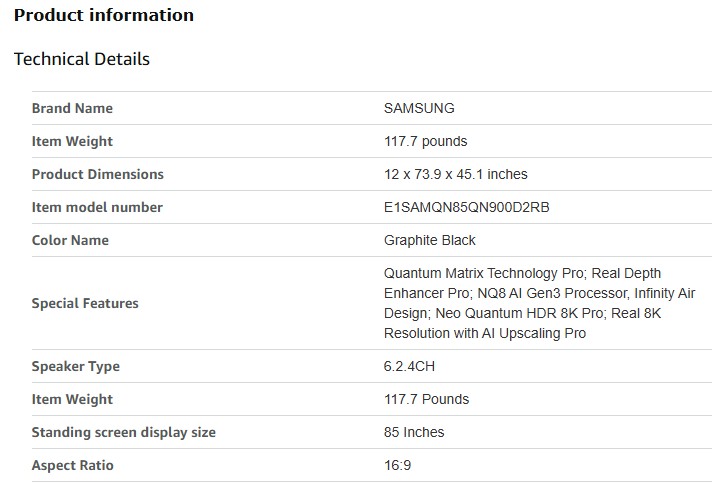Click the Graphite Black color value
Image resolution: width=717 pixels, height=487 pixels.
[x=430, y=240]
